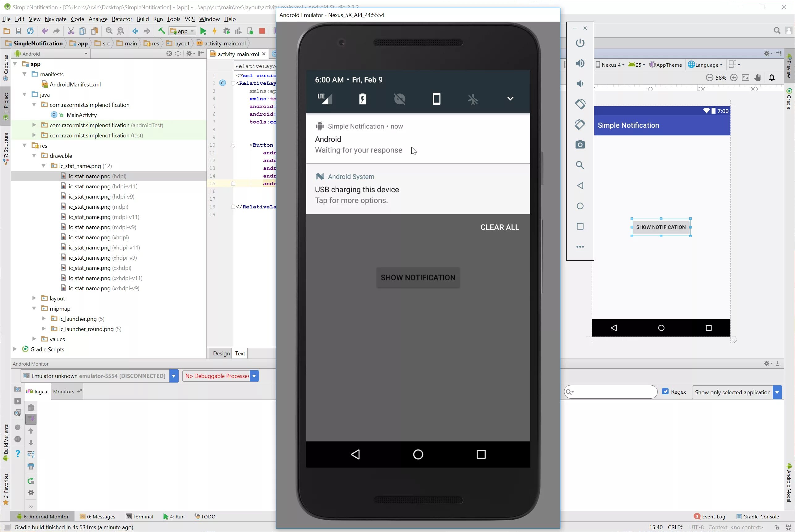Click the green Run app icon

(x=203, y=31)
